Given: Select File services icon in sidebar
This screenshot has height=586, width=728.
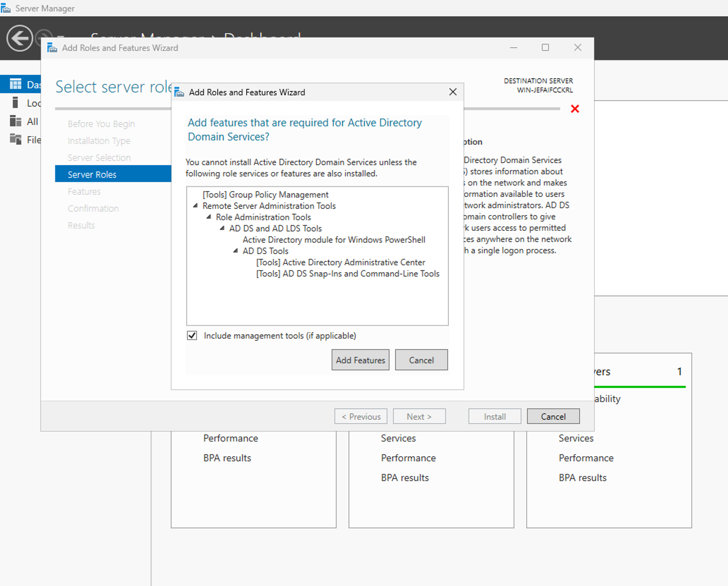Looking at the screenshot, I should (x=16, y=139).
